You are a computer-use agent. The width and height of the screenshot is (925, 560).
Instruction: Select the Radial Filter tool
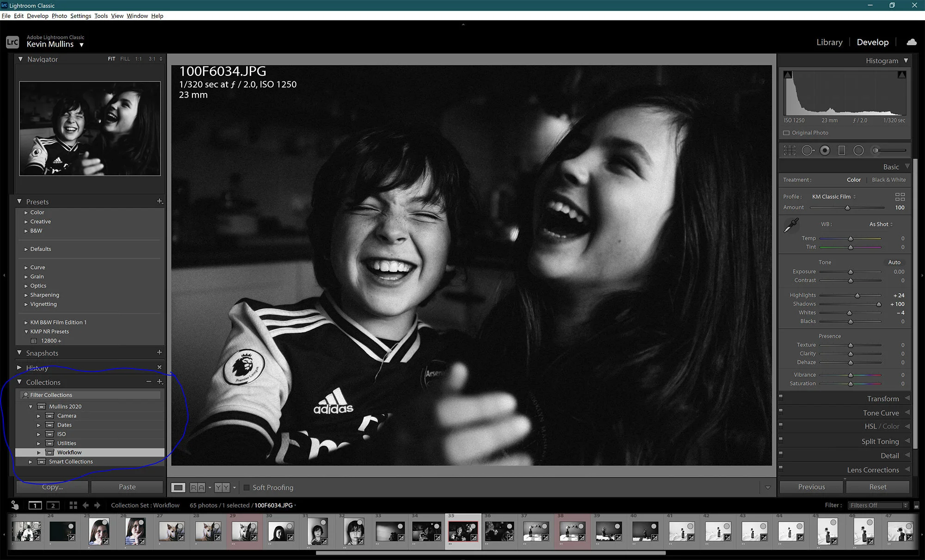(859, 150)
